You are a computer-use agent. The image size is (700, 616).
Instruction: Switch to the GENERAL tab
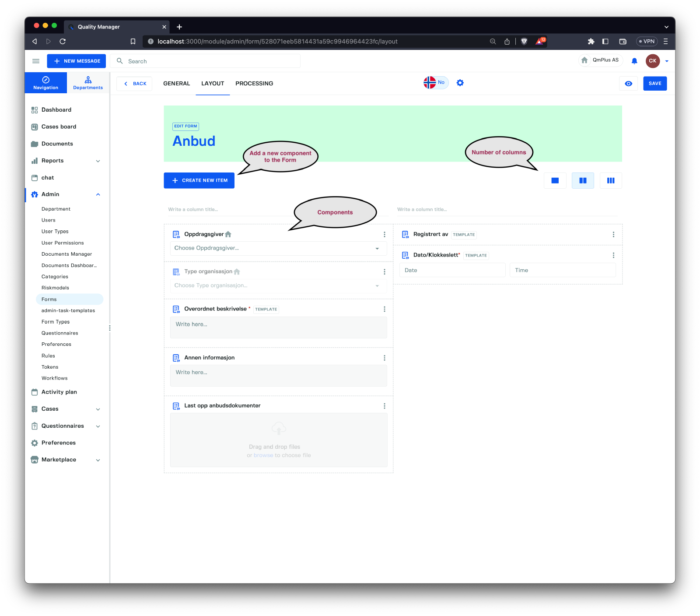[x=176, y=84]
